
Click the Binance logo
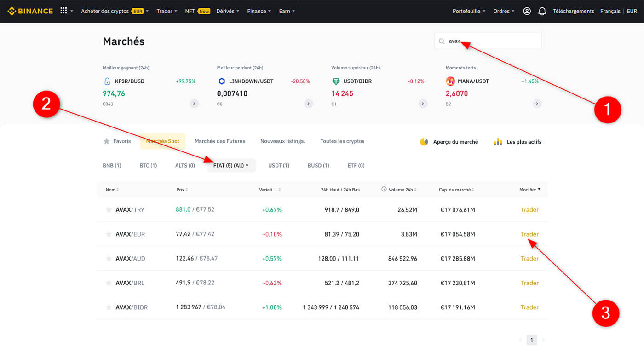30,11
